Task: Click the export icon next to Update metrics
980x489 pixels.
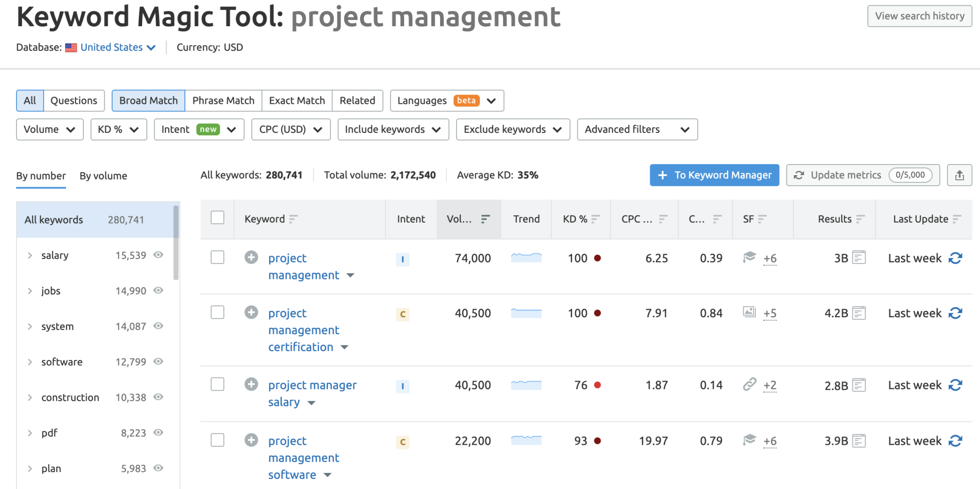Action: [960, 175]
